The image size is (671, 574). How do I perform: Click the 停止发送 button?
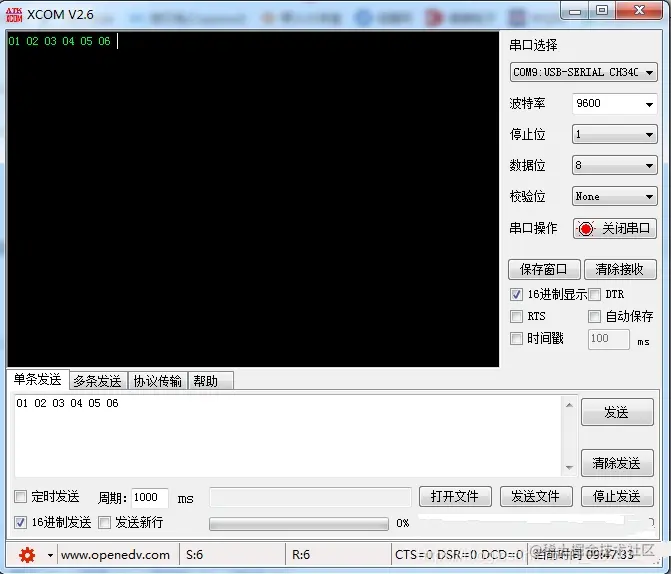pyautogui.click(x=617, y=497)
